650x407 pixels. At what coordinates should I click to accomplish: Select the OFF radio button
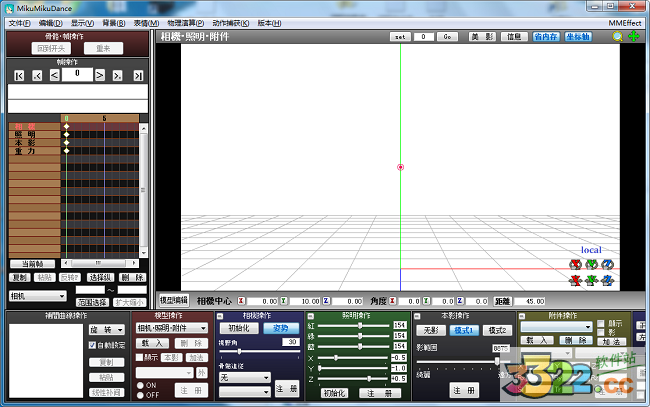pos(139,394)
